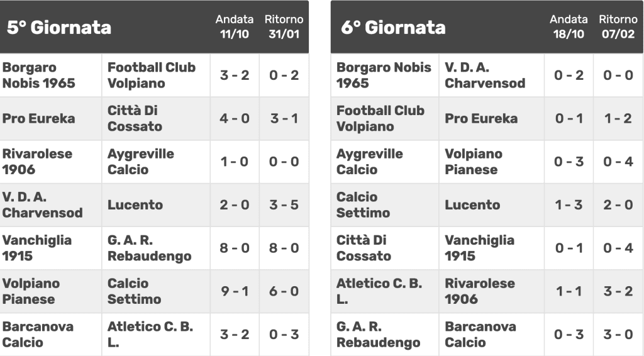Screen dimensions: 644x356
Task: Open Borgaro Nobis 1965 team in 5° Giornata
Action: [x=39, y=75]
